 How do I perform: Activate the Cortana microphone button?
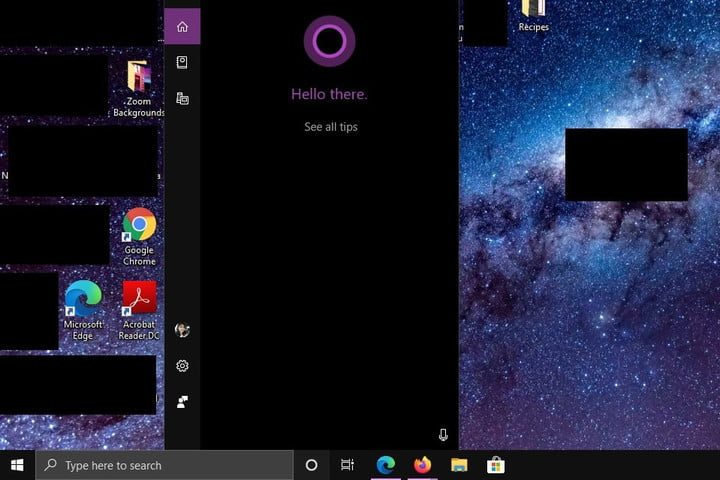pos(443,435)
